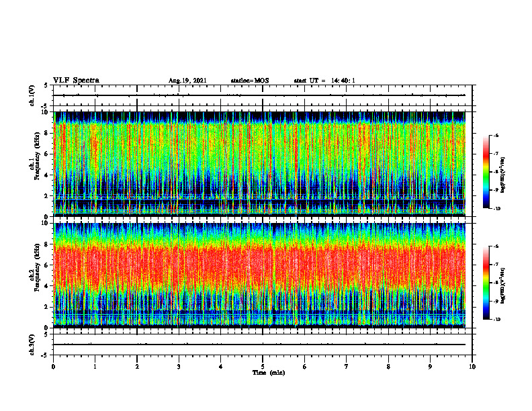Click the "0" tick on the time axis
Viewport: 532px width, 411px height.
(53, 367)
